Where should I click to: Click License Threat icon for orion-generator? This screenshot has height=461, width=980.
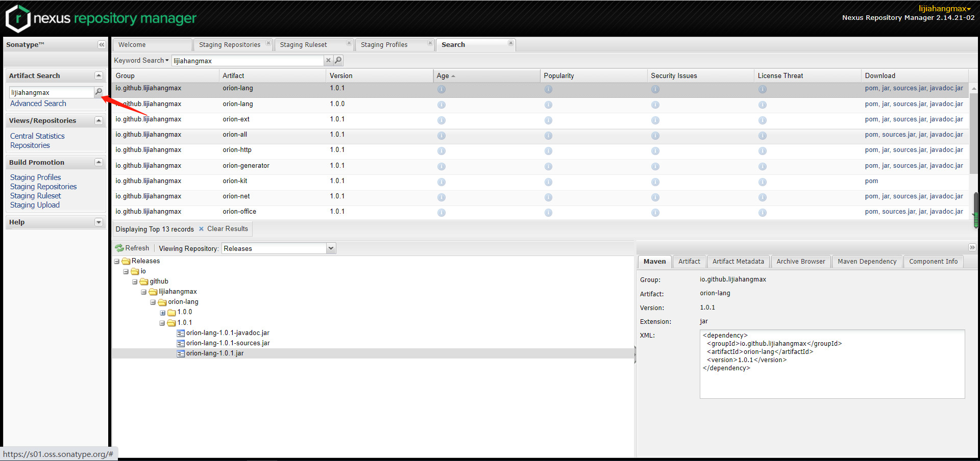click(763, 167)
